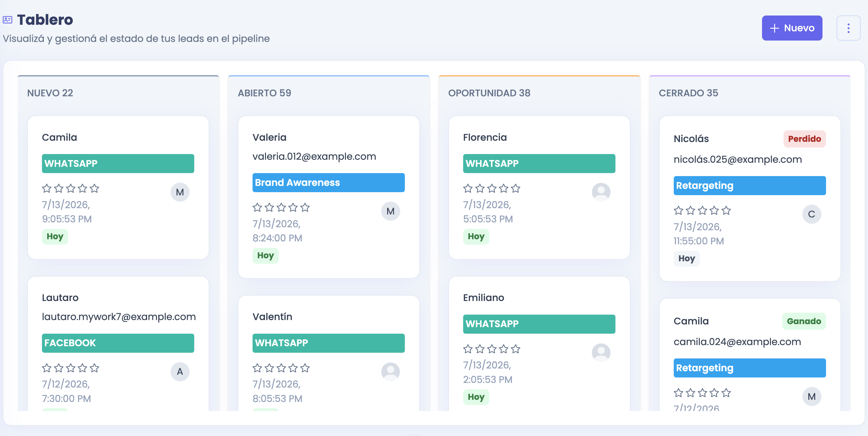Viewport: 868px width, 436px height.
Task: Click email valeria.012@example.com
Action: [x=314, y=156]
